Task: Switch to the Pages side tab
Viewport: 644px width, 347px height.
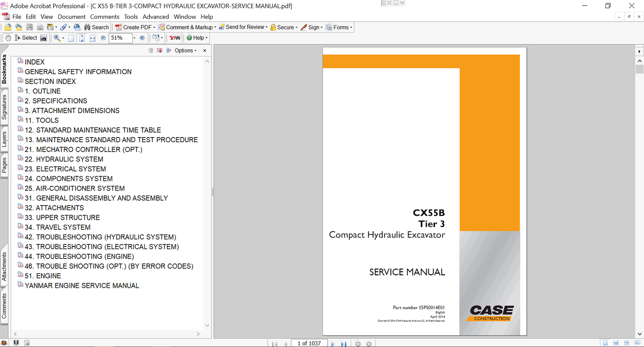Action: pyautogui.click(x=4, y=165)
